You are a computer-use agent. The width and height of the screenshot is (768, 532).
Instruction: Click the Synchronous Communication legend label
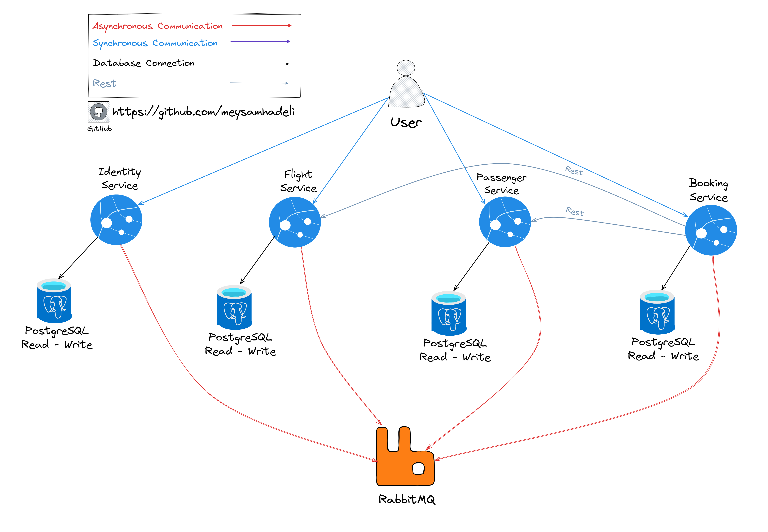pyautogui.click(x=155, y=43)
